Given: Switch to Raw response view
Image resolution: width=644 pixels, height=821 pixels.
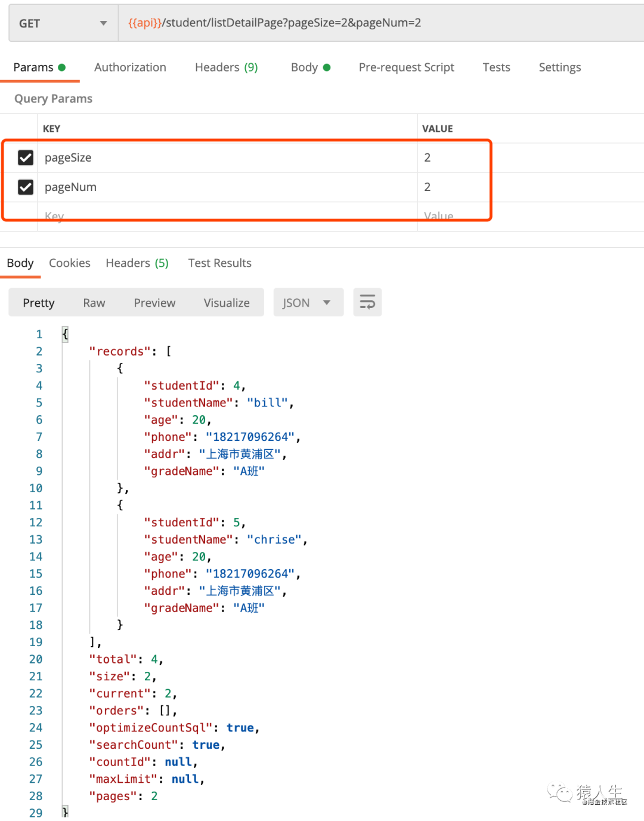Looking at the screenshot, I should (94, 303).
